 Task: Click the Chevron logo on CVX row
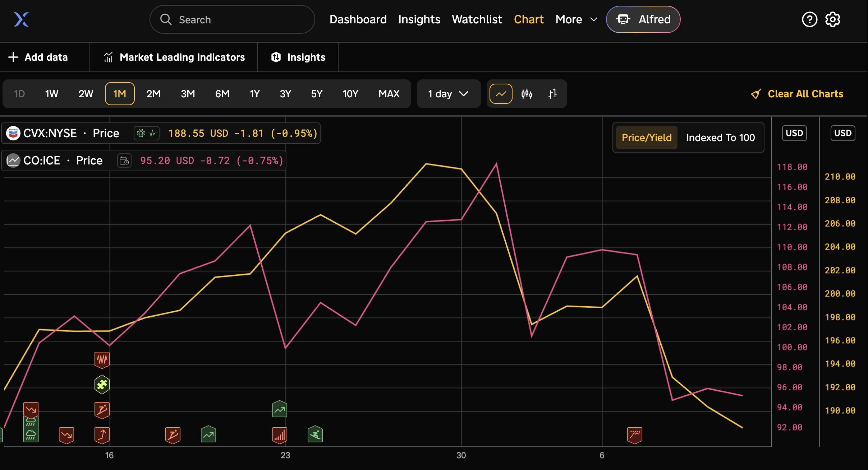(x=13, y=133)
